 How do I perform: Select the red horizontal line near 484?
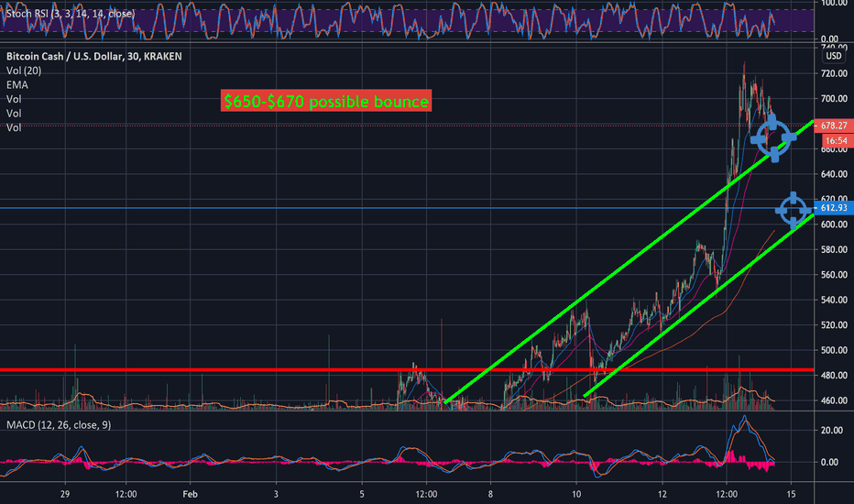coord(407,370)
